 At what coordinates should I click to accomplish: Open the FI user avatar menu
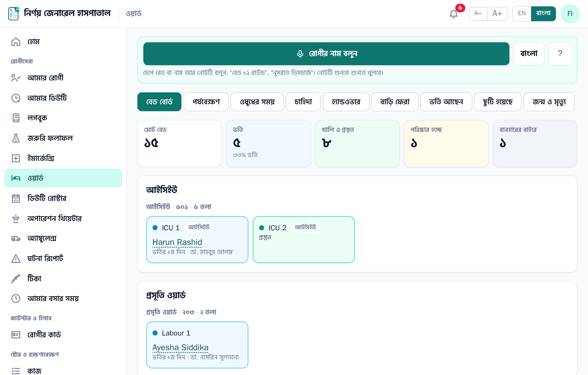point(570,14)
